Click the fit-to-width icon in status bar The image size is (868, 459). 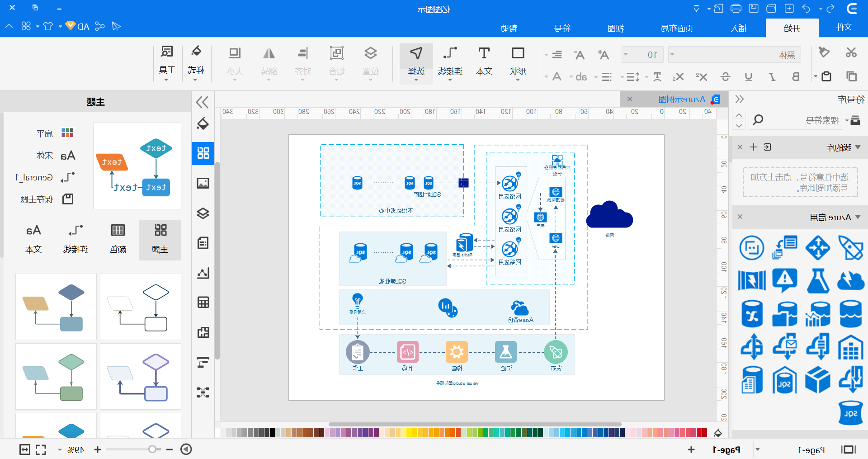click(x=25, y=450)
